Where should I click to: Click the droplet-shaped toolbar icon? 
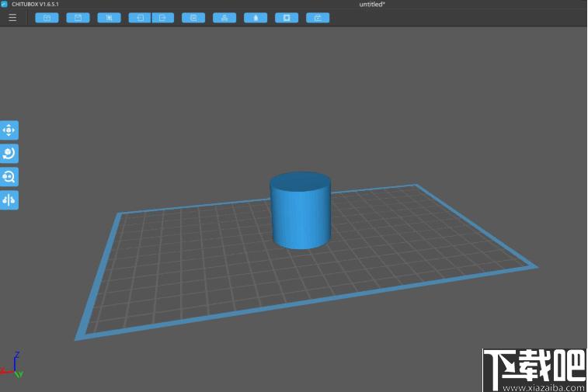tap(256, 18)
